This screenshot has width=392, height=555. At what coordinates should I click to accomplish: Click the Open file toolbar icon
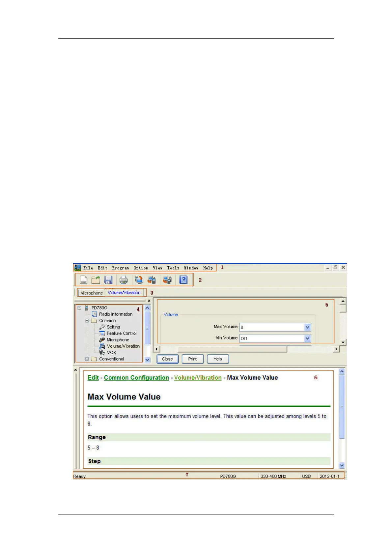96,280
